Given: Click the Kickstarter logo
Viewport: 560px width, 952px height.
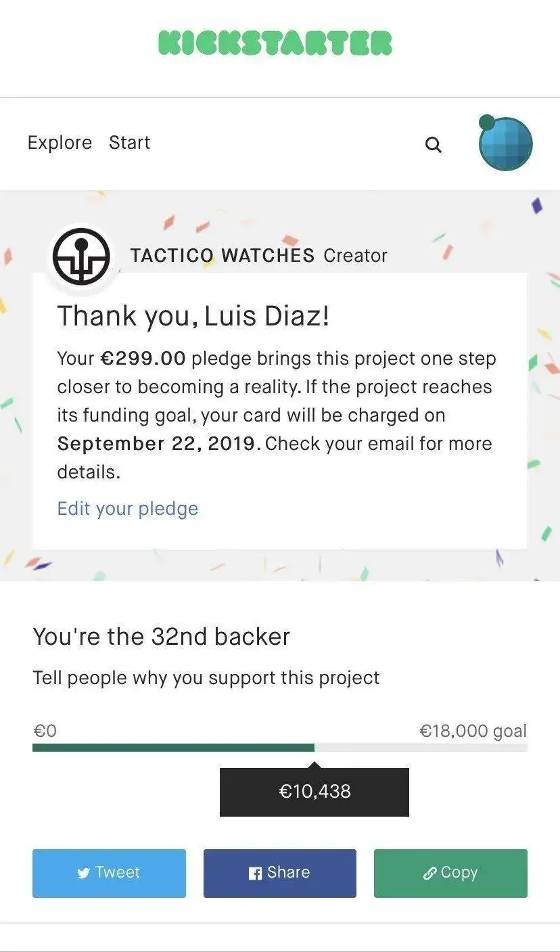Looking at the screenshot, I should click(275, 43).
